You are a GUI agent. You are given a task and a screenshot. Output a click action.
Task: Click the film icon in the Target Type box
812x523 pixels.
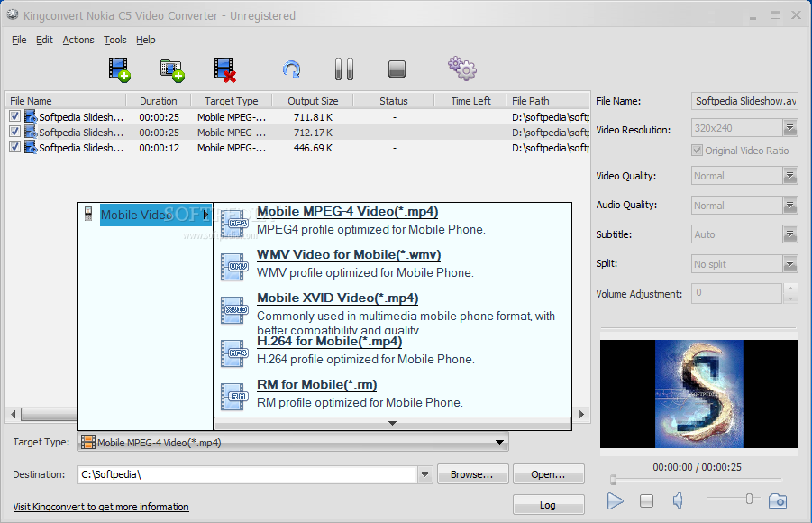point(88,442)
